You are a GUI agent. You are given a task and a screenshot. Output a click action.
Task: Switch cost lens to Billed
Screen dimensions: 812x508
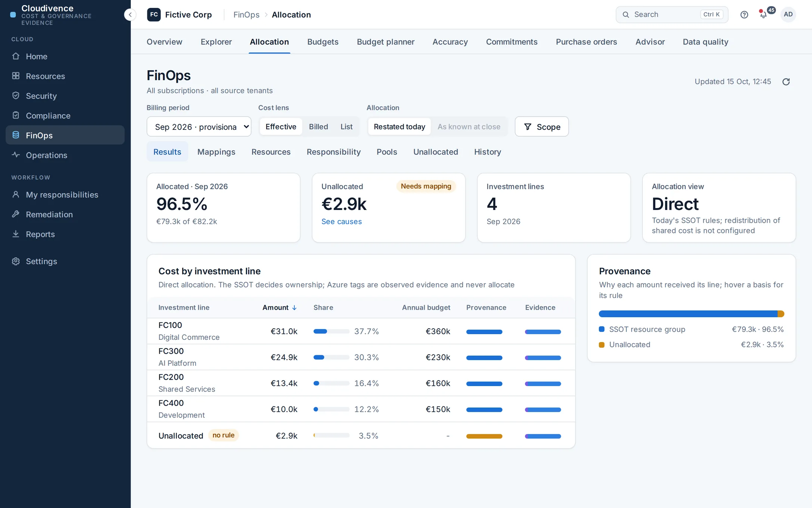point(318,126)
